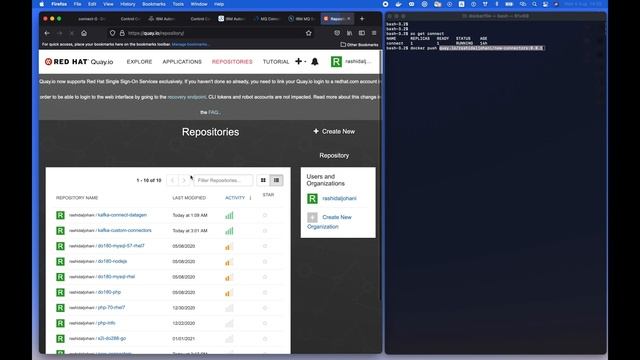Open the s2i-do288-go repository link
The height and width of the screenshot is (360, 640).
(x=112, y=339)
